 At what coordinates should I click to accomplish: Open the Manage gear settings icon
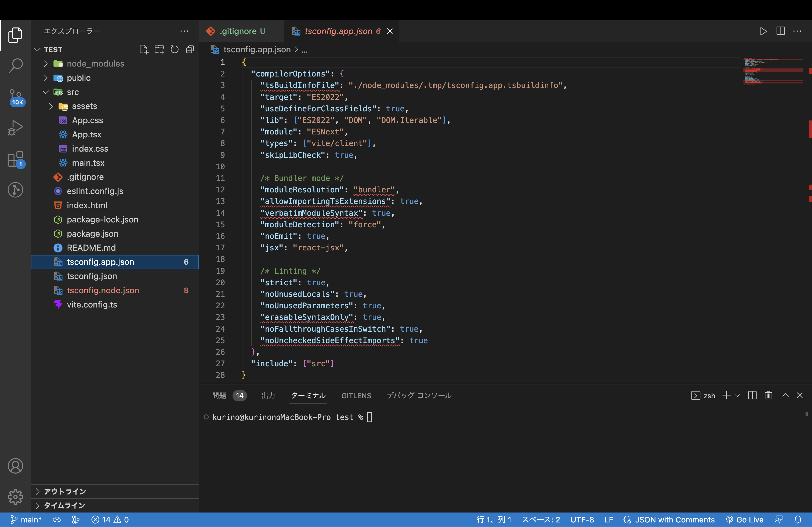pos(15,497)
